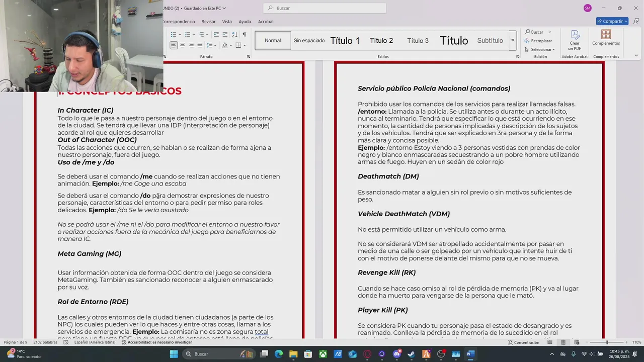Open Estilos pane dialog launcher
Viewport: 644px width, 362px height.
[x=518, y=57]
